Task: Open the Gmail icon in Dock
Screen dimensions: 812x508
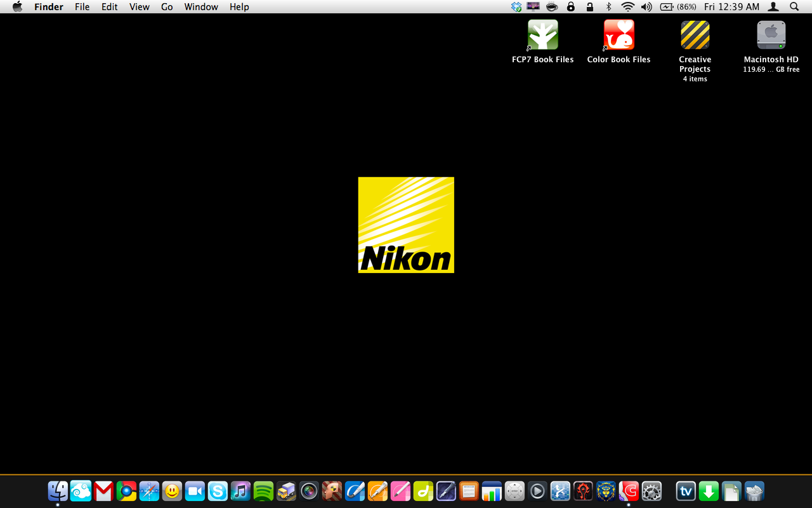Action: click(103, 491)
